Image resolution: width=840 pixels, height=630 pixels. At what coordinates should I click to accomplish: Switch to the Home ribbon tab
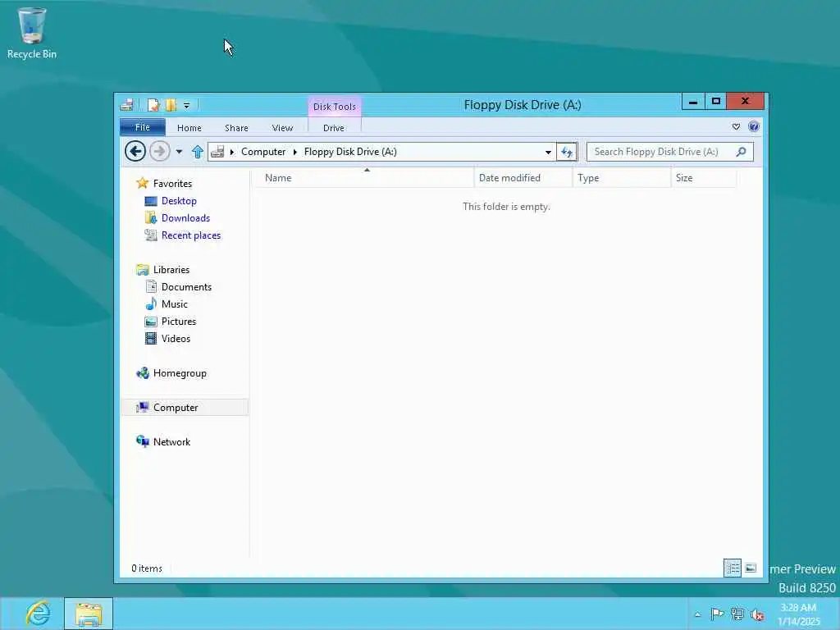pos(189,128)
